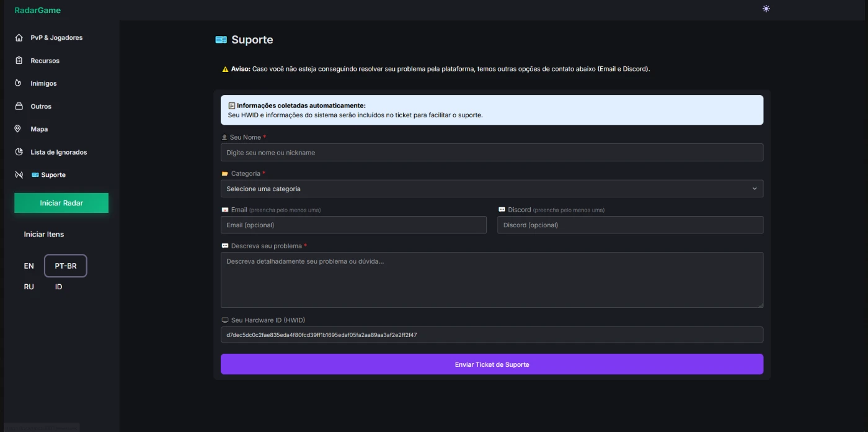Image resolution: width=868 pixels, height=432 pixels.
Task: Focus the Seu Nome input field
Action: (492, 153)
